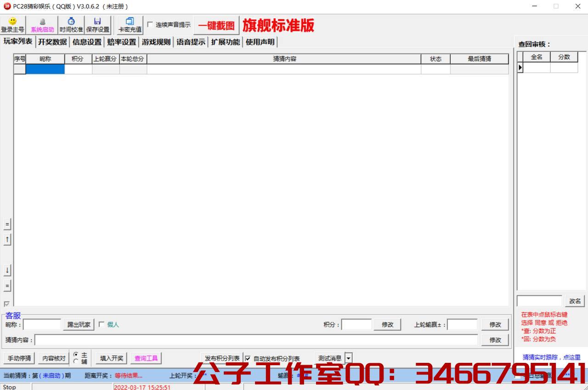Expand the 测试消息 dropdown arrow

[x=348, y=358]
